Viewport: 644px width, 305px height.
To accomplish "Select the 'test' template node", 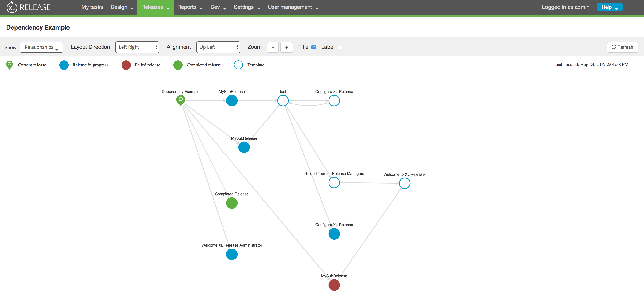I will 283,101.
